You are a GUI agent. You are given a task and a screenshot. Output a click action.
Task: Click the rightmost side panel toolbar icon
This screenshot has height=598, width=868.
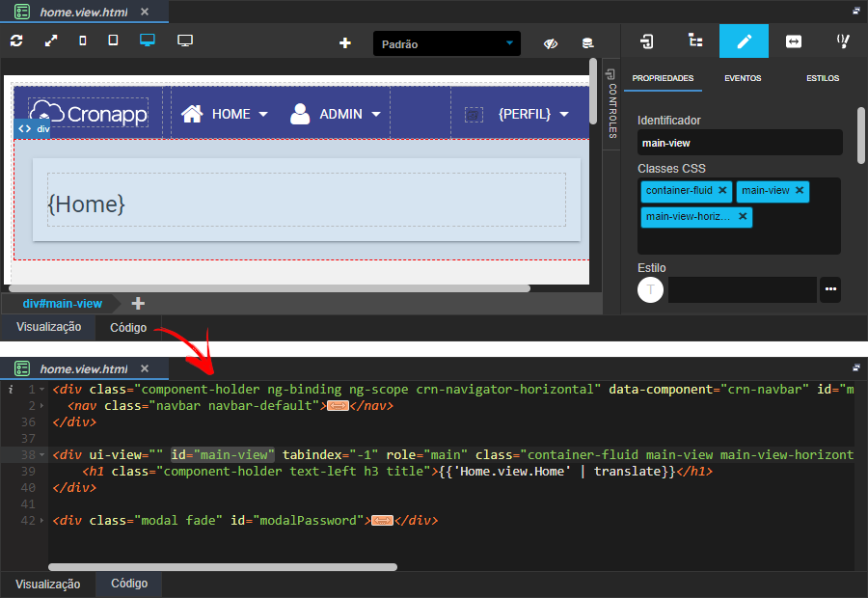click(843, 41)
